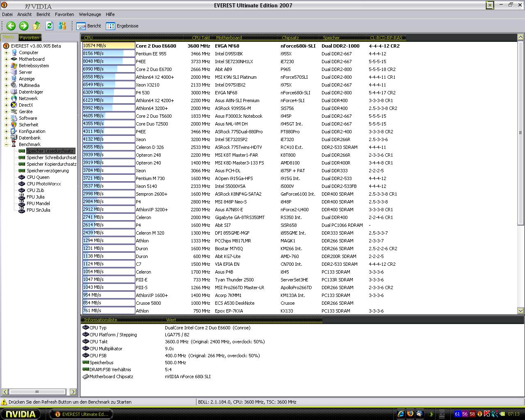525x420 pixels.
Task: Switch to the Menü sidebar tab
Action: pos(9,37)
